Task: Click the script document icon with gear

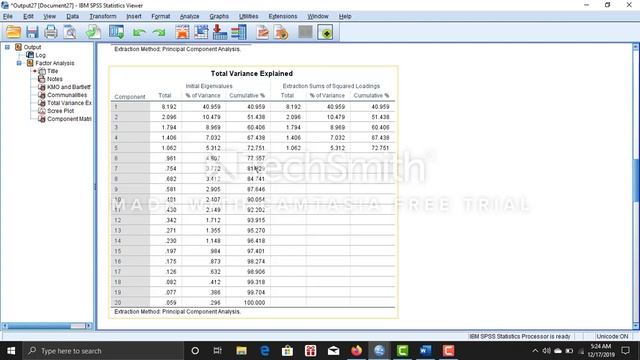Action: pos(281,32)
